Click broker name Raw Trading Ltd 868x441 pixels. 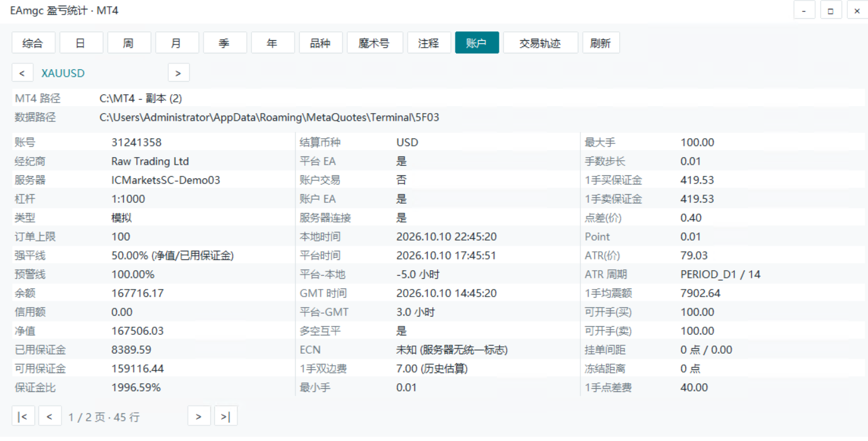click(x=150, y=161)
